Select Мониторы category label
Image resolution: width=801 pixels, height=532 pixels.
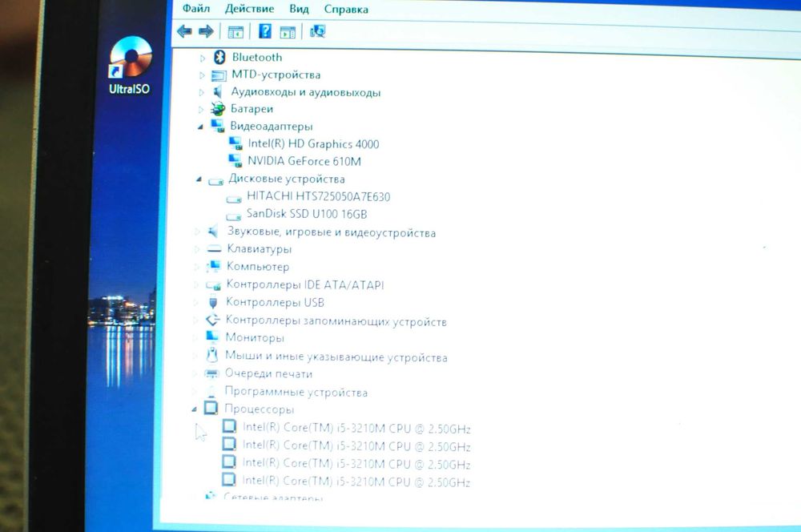click(255, 338)
